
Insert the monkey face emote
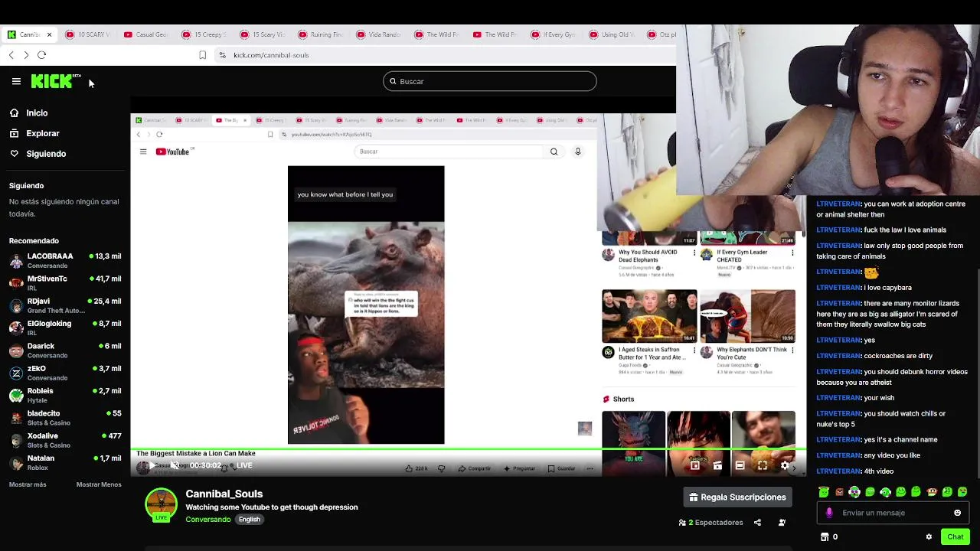(932, 492)
